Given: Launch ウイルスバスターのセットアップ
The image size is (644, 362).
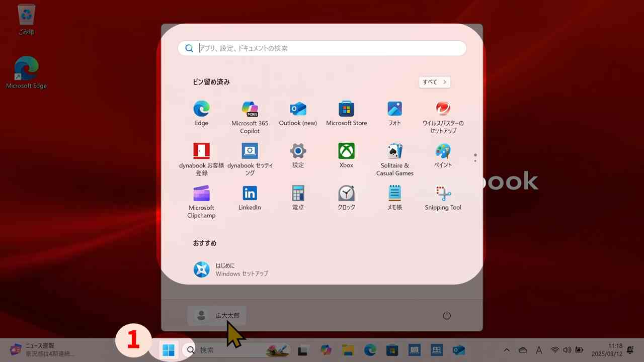Looking at the screenshot, I should pyautogui.click(x=443, y=117).
